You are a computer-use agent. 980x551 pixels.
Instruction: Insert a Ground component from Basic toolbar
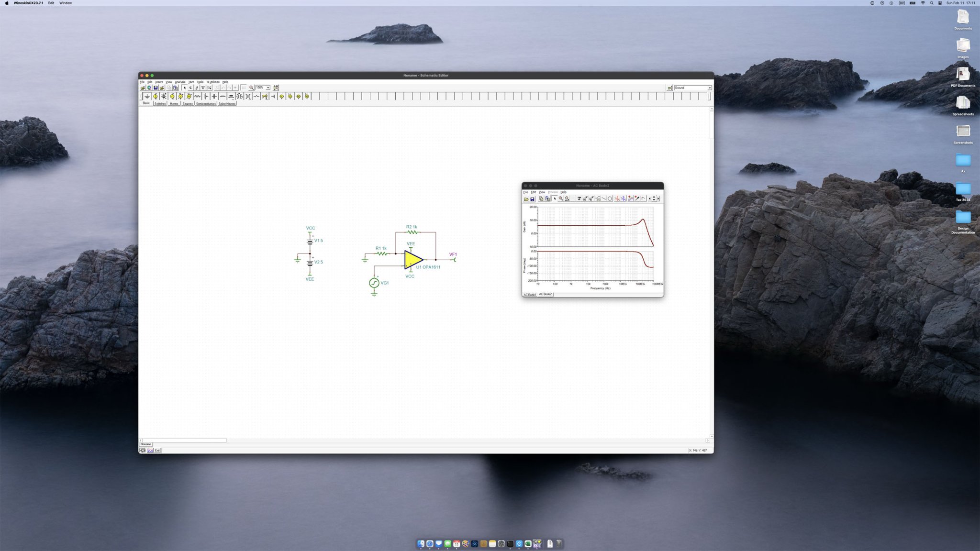click(x=147, y=96)
